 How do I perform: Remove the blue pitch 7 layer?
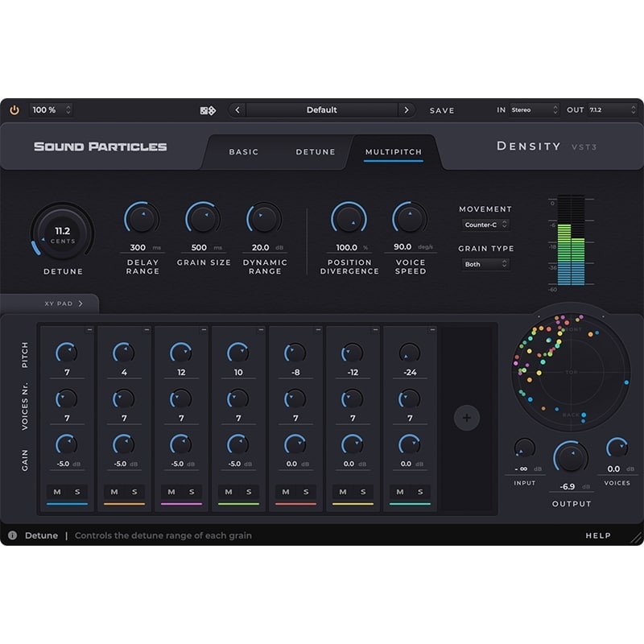(x=89, y=330)
